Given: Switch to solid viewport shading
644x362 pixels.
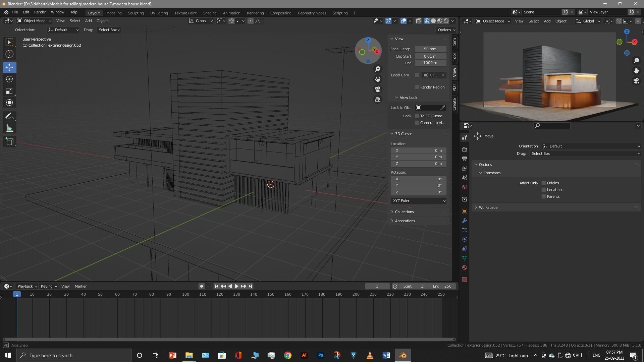Looking at the screenshot, I should (433, 21).
